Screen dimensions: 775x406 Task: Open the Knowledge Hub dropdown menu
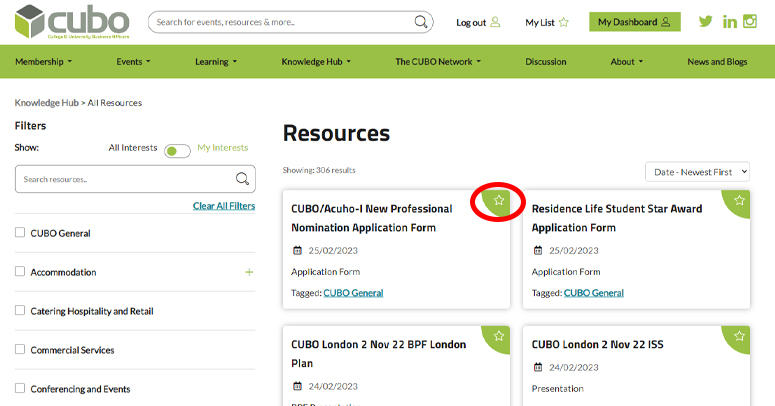tap(316, 62)
